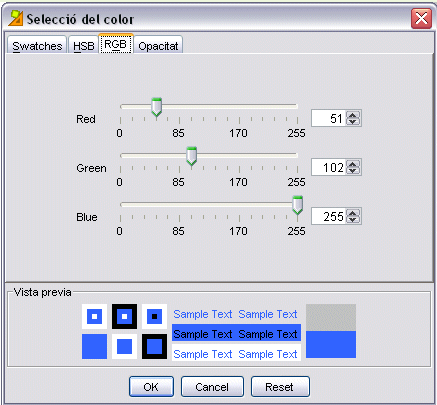
Task: Click the Red spinner up arrow
Action: pos(353,115)
